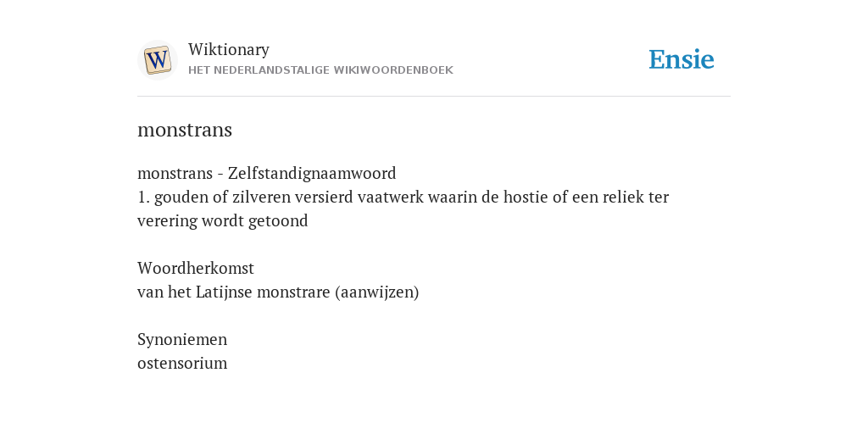Click the word vaatwerk in the definition

[390, 197]
